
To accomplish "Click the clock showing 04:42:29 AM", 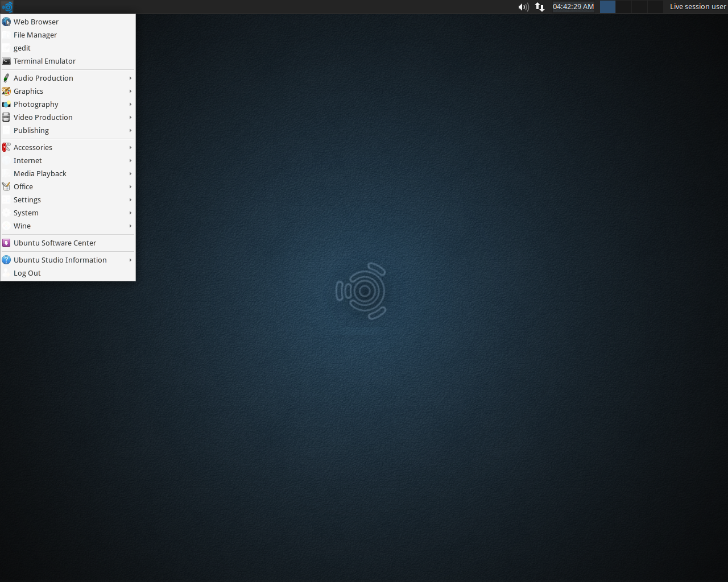I will 573,7.
